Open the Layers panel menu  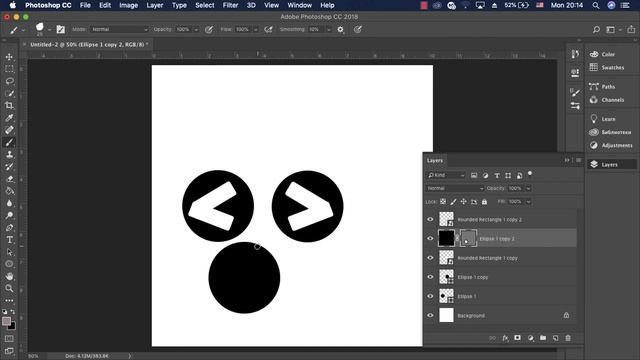point(578,160)
